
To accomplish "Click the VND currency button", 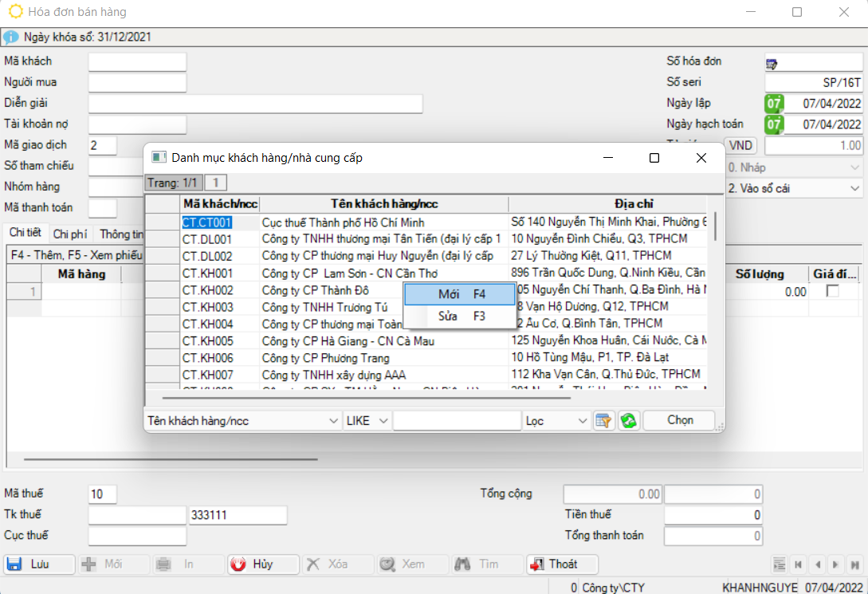I will 740,146.
